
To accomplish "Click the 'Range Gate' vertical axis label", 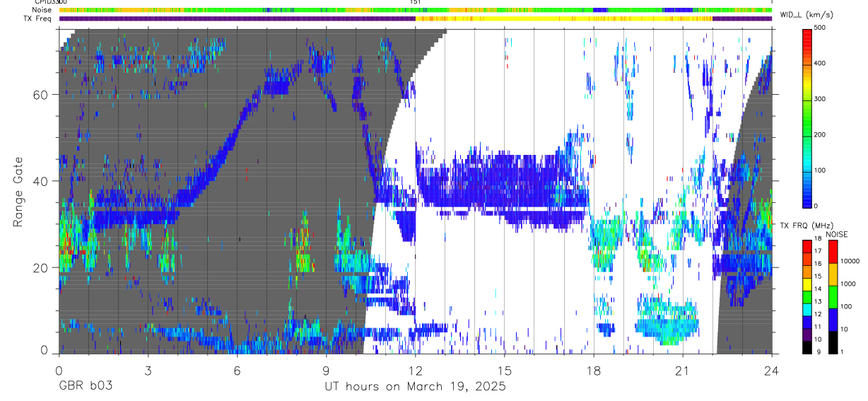I will pos(18,193).
